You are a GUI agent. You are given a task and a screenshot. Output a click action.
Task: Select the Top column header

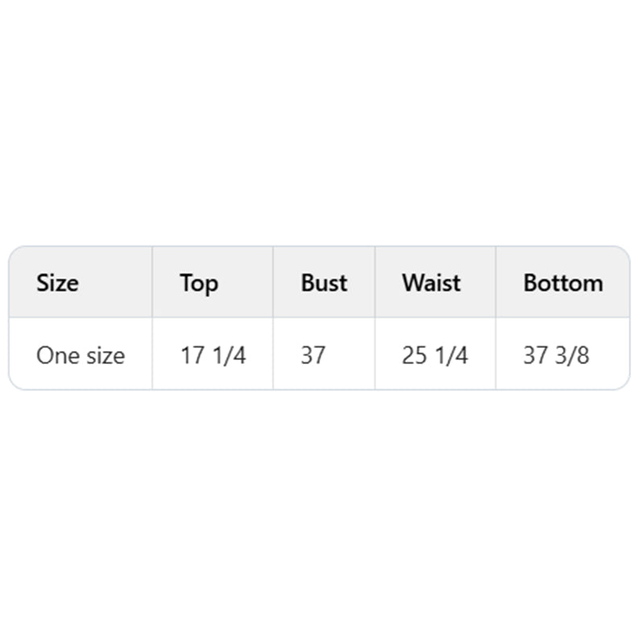(199, 283)
